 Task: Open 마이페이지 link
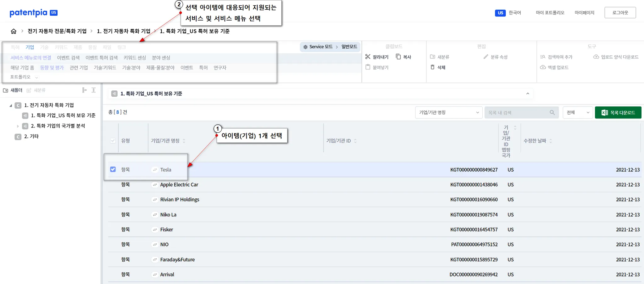coord(585,13)
